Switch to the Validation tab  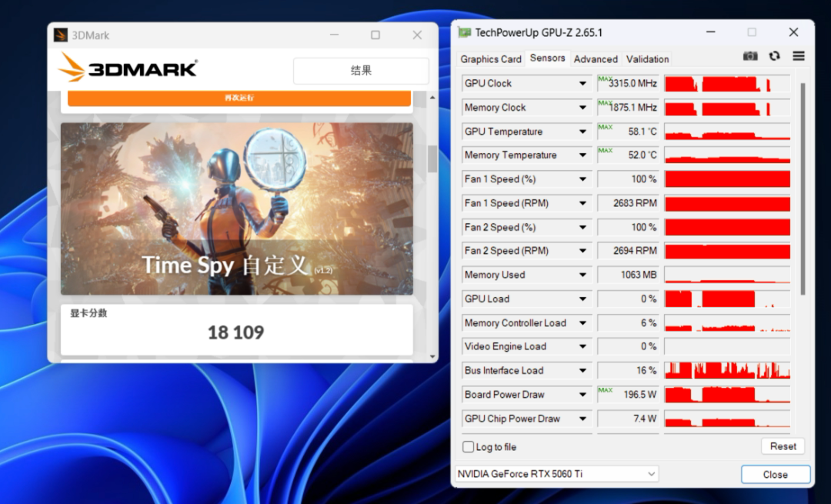point(647,59)
